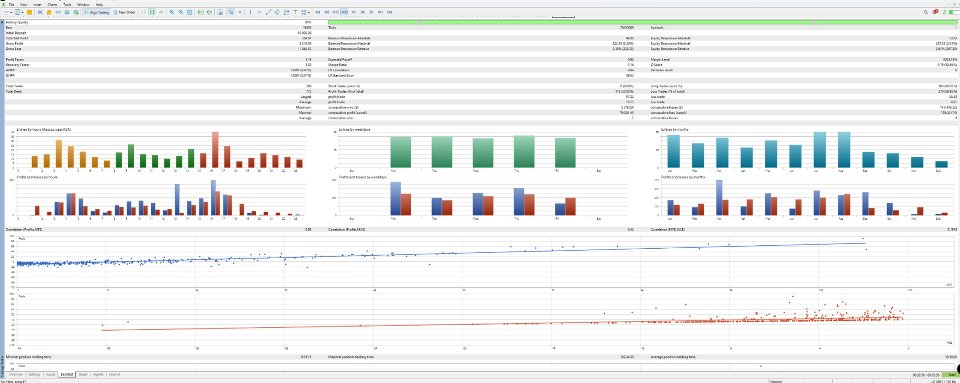Switch to H4 timeframe
The image size is (960, 383).
pos(362,12)
